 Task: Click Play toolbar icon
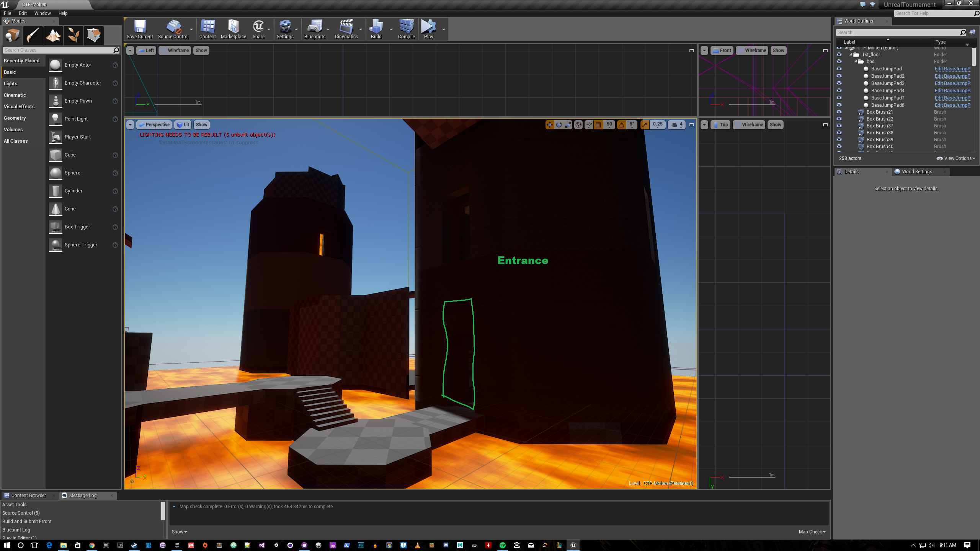click(x=428, y=29)
